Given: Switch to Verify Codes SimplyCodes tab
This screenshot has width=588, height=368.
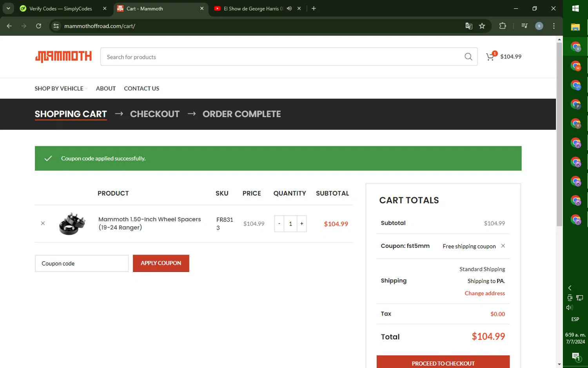Looking at the screenshot, I should click(x=61, y=9).
